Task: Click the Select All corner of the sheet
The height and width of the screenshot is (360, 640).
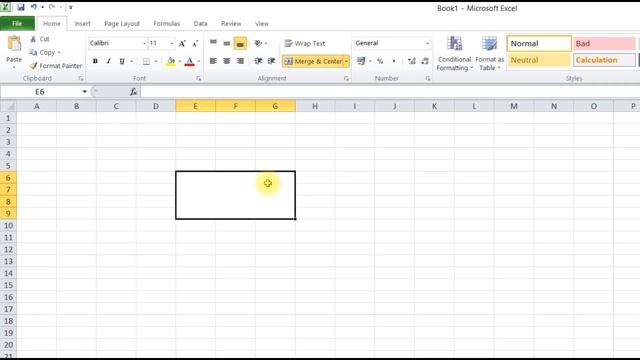Action: [x=8, y=106]
